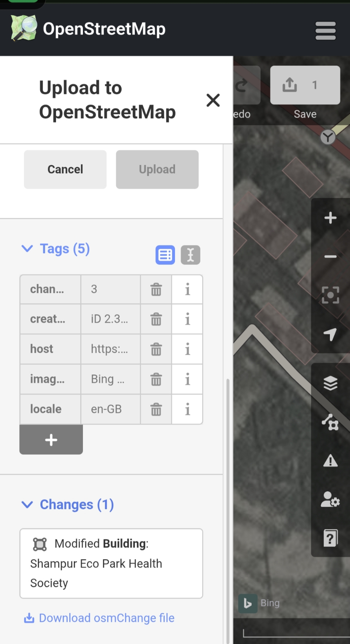Open Map Data panel

coord(330,422)
